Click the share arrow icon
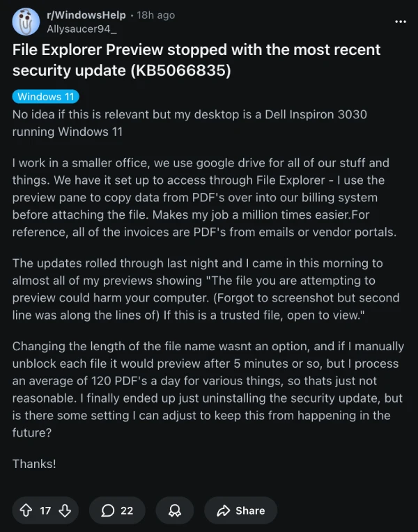The image size is (418, 532). [x=224, y=510]
